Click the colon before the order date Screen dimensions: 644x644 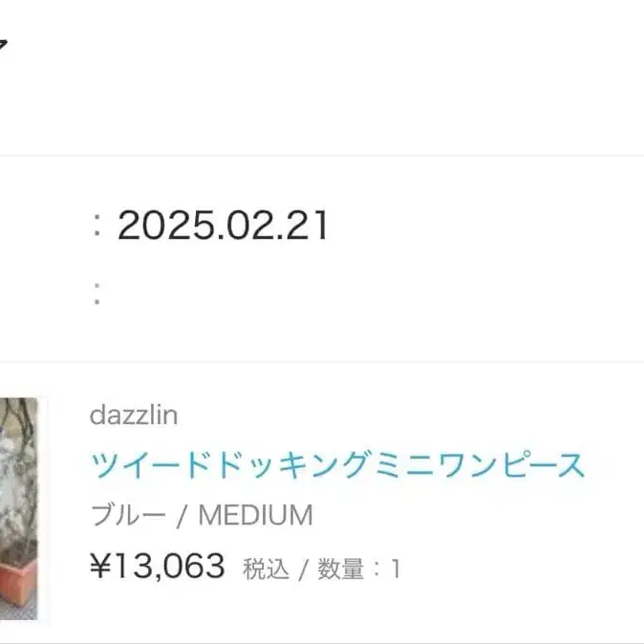tap(97, 227)
